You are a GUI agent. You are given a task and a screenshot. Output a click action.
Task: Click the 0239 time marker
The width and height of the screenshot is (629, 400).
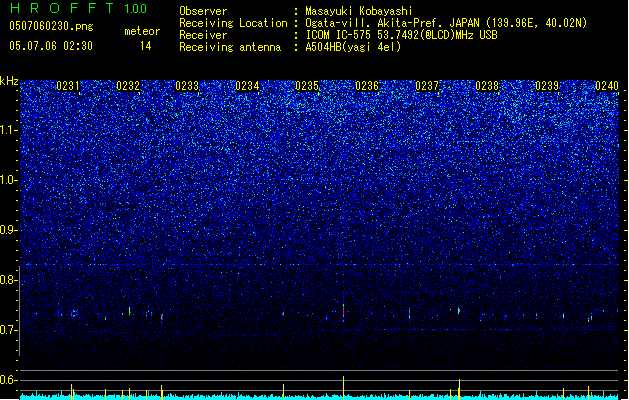coord(547,86)
